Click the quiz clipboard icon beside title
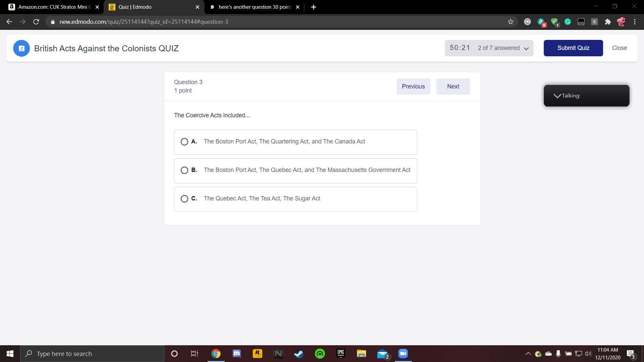Image resolution: width=644 pixels, height=362 pixels. point(21,49)
